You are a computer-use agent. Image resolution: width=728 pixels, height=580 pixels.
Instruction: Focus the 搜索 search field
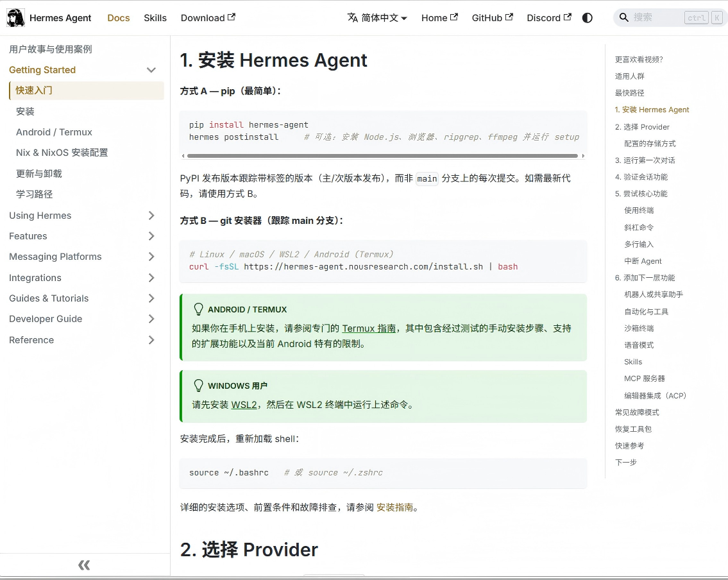[670, 18]
